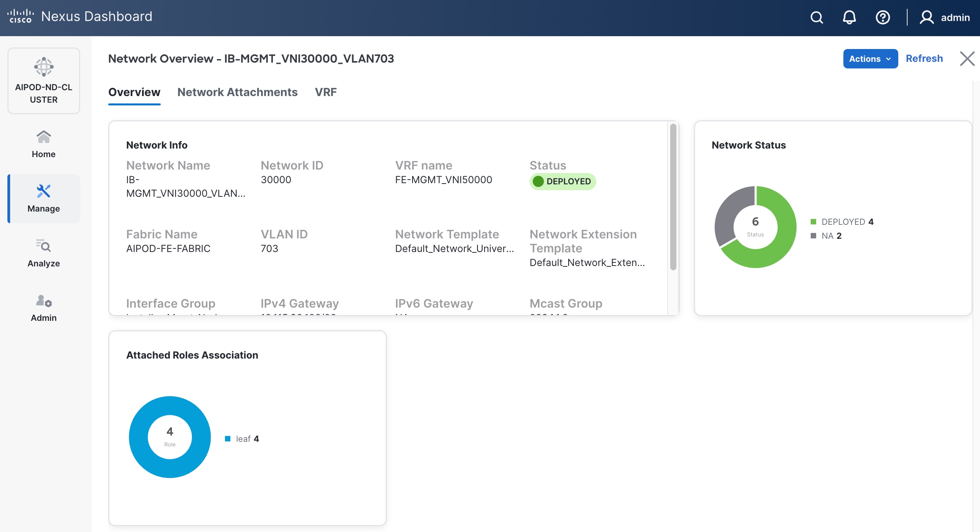Click the gray NA legend swatch
The image size is (980, 532).
tap(813, 236)
